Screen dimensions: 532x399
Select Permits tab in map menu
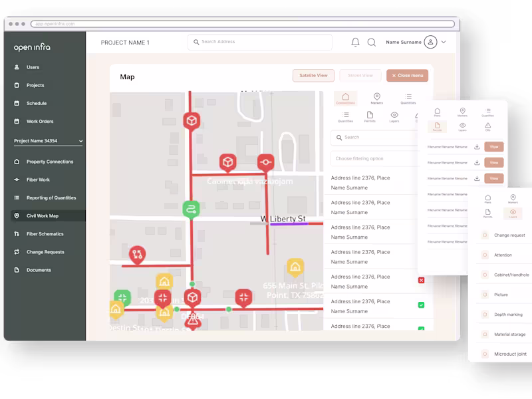[370, 117]
